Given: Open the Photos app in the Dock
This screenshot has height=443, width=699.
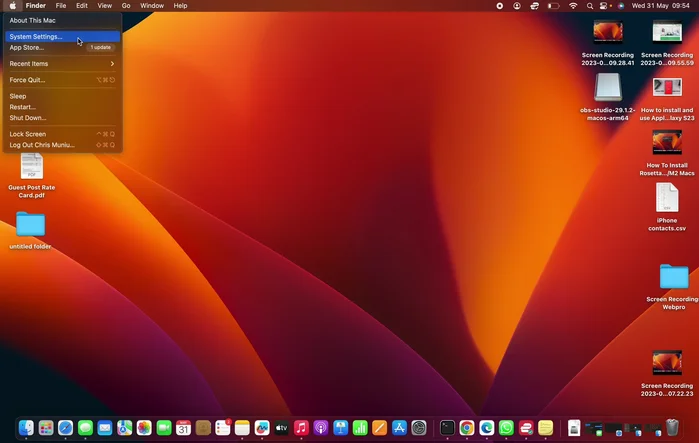Looking at the screenshot, I should click(x=144, y=428).
